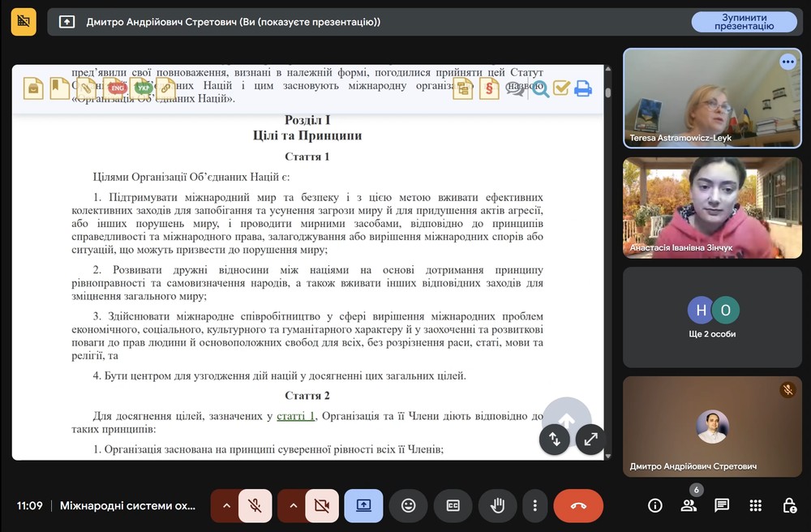This screenshot has width=811, height=532.
Task: Expand audio settings arrow beside microphone
Action: [226, 505]
